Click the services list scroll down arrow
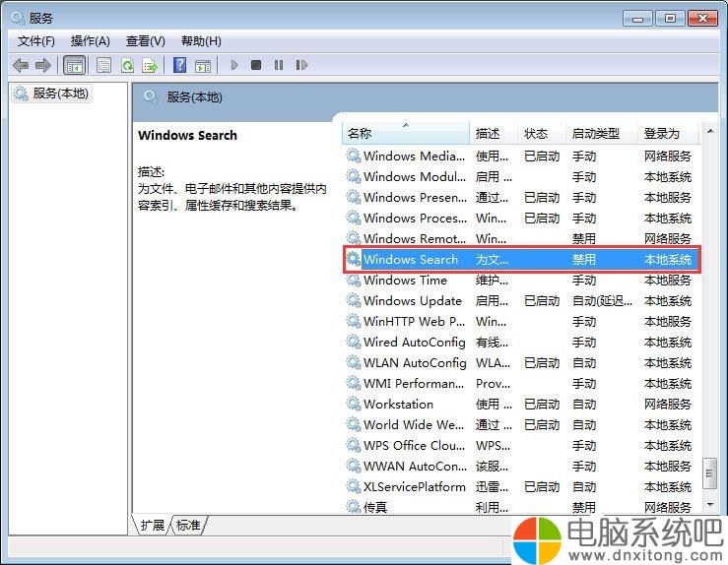Image resolution: width=728 pixels, height=565 pixels. [x=710, y=504]
